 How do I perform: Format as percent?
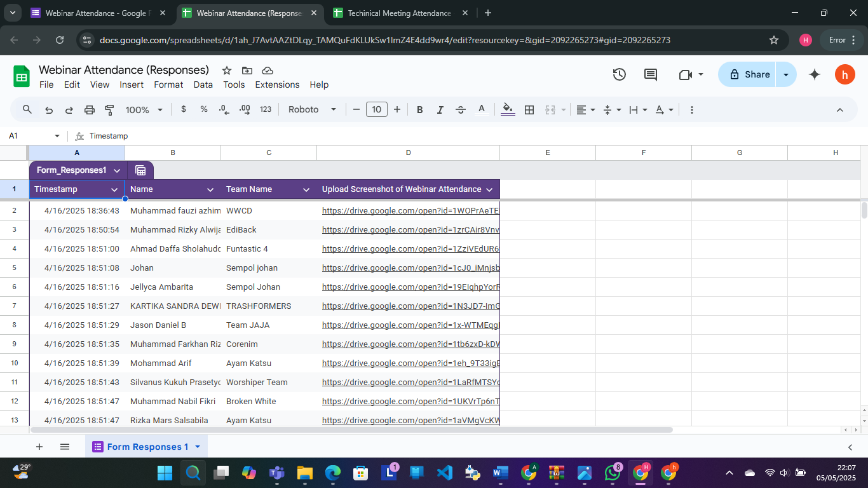[x=204, y=109]
